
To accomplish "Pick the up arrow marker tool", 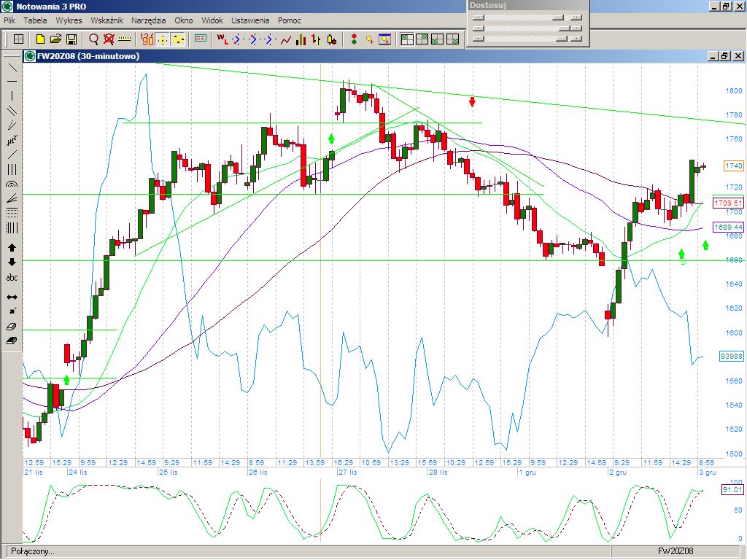I will (12, 248).
